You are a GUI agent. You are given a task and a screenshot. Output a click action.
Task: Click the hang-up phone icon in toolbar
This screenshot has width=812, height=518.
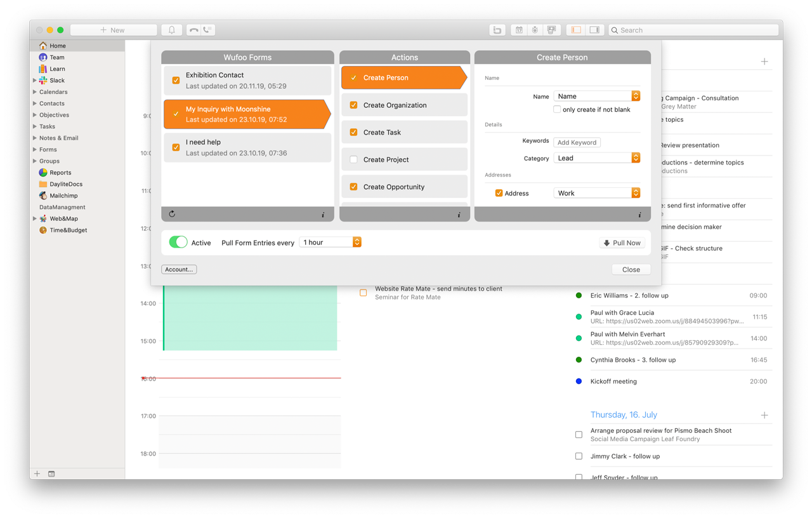pos(193,30)
